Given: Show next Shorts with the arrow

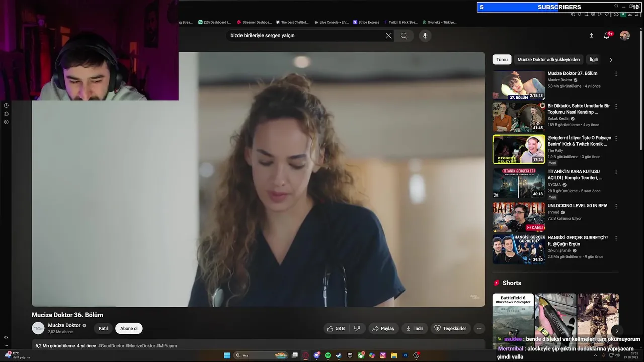Looking at the screenshot, I should (x=617, y=330).
